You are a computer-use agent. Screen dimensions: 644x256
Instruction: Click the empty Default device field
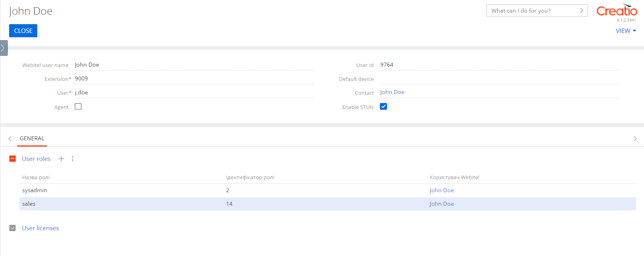[500, 79]
